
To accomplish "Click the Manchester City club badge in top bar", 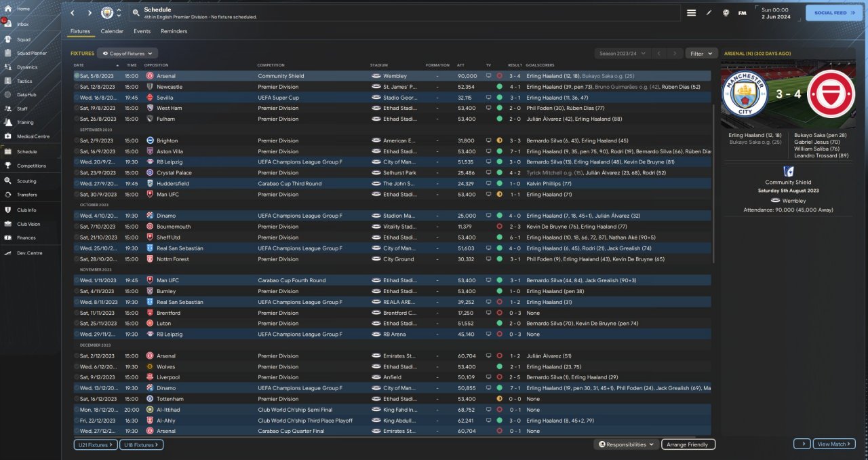I will 107,13.
